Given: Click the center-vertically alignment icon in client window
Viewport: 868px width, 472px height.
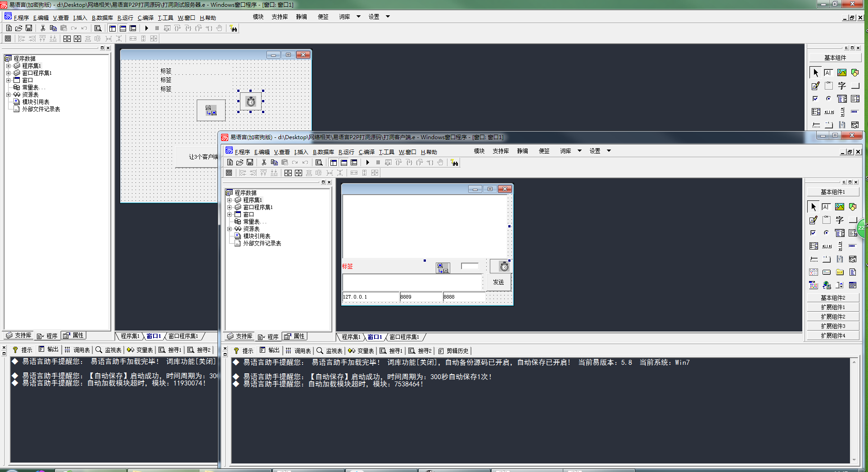Looking at the screenshot, I should point(298,173).
